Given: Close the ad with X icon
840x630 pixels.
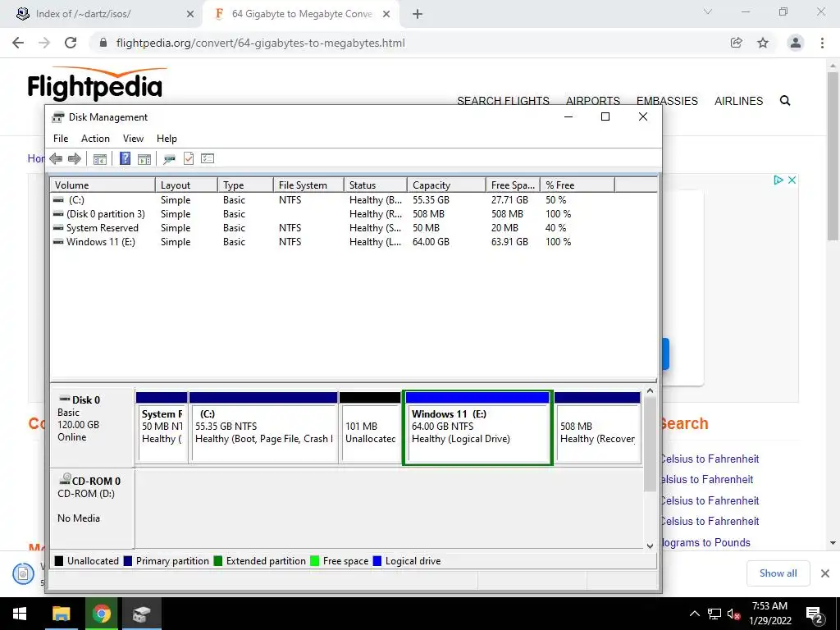Looking at the screenshot, I should pyautogui.click(x=792, y=180).
